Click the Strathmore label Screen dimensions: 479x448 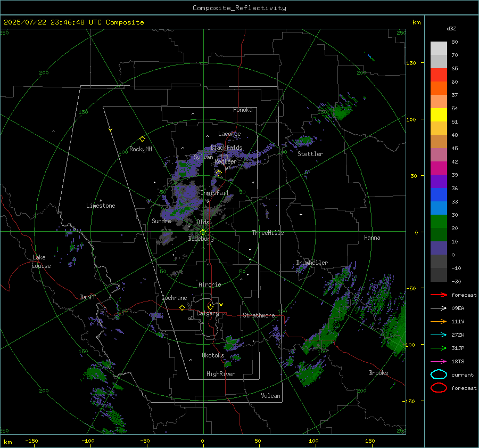click(x=259, y=315)
